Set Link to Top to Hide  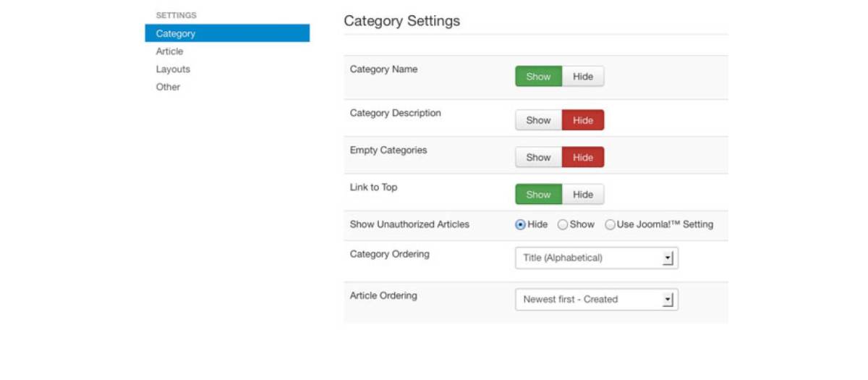[x=583, y=194]
